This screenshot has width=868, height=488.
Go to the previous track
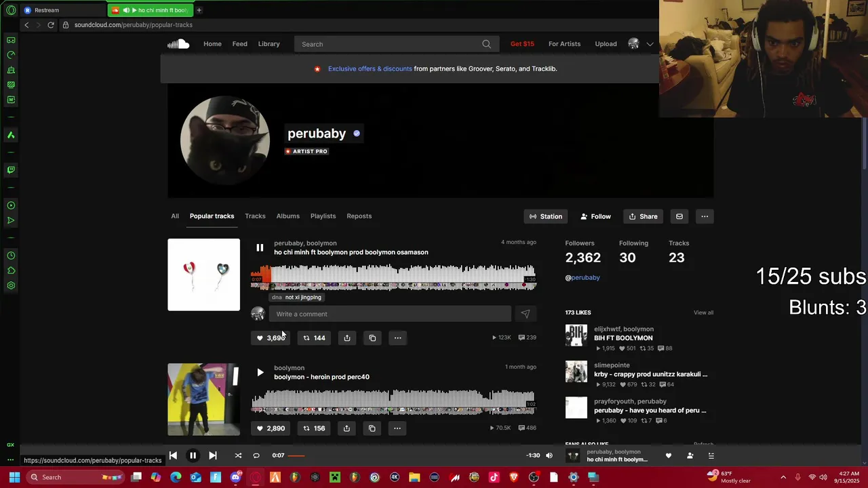point(173,455)
